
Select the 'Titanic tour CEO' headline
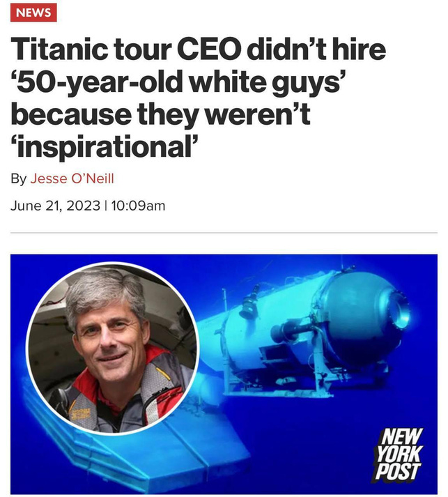tap(199, 98)
